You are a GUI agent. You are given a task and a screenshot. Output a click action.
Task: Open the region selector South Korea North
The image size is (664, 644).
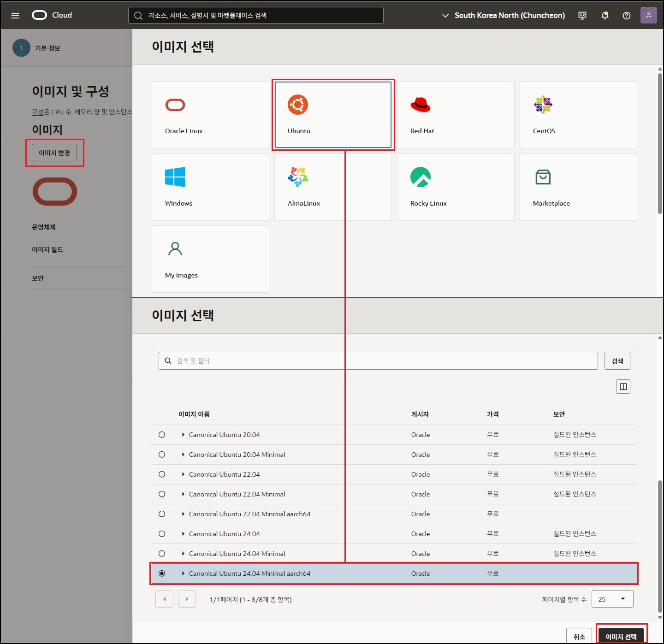click(503, 15)
